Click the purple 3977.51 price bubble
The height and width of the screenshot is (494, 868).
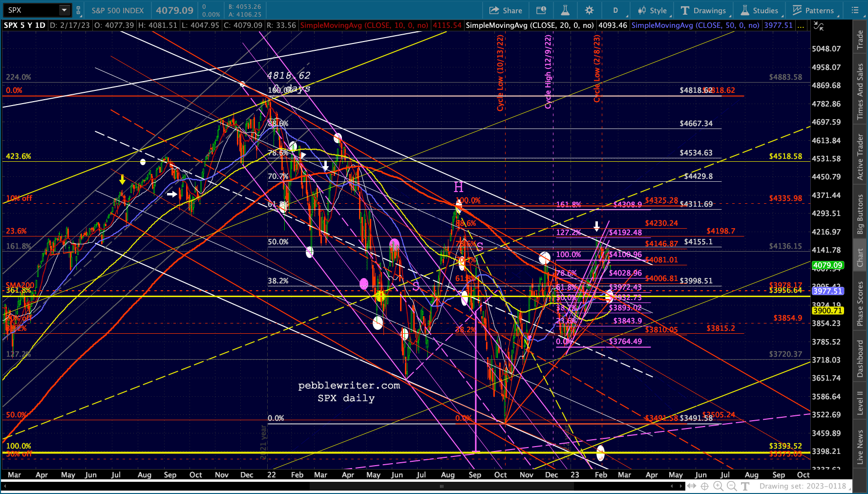click(827, 291)
